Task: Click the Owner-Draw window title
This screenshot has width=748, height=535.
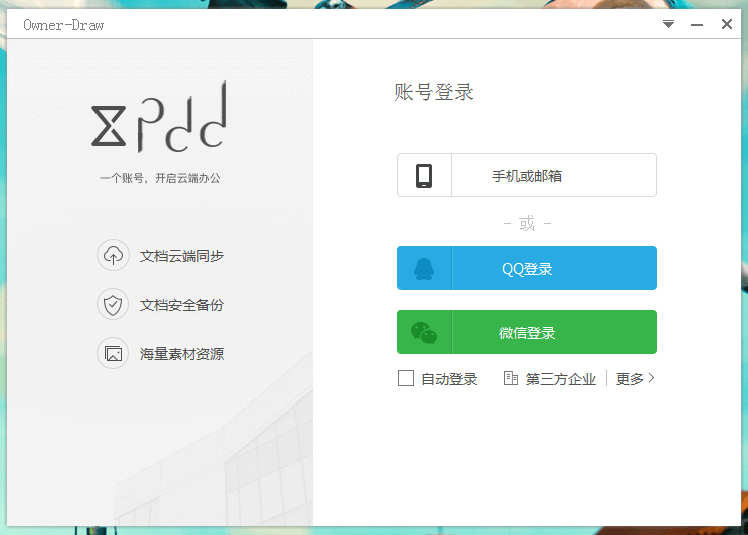Action: click(63, 25)
